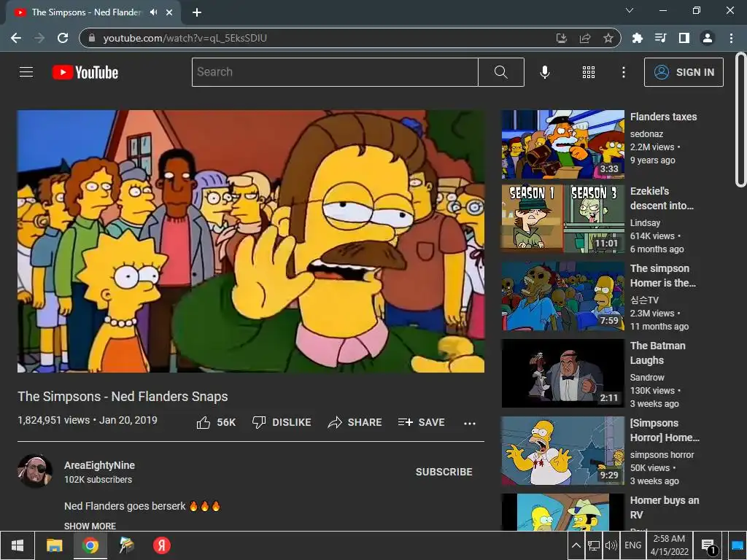Image resolution: width=747 pixels, height=560 pixels.
Task: Open the AreaEightyNine channel avatar
Action: point(35,471)
